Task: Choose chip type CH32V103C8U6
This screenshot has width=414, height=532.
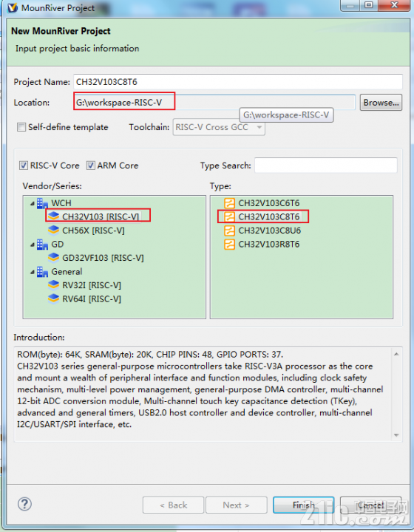Action: pos(269,231)
